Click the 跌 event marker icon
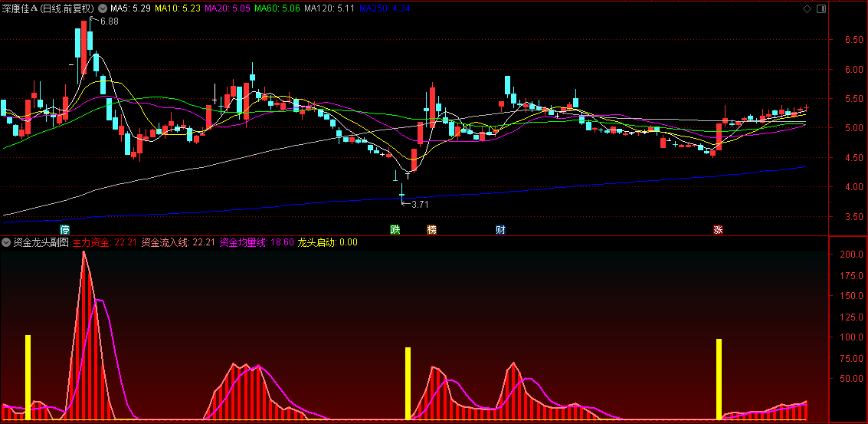Viewport: 868px width, 424px height. [395, 229]
